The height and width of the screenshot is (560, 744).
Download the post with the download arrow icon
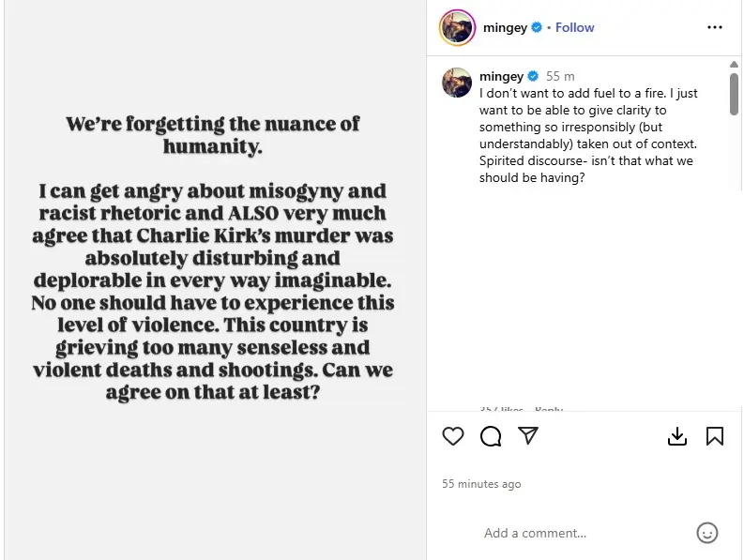point(677,436)
